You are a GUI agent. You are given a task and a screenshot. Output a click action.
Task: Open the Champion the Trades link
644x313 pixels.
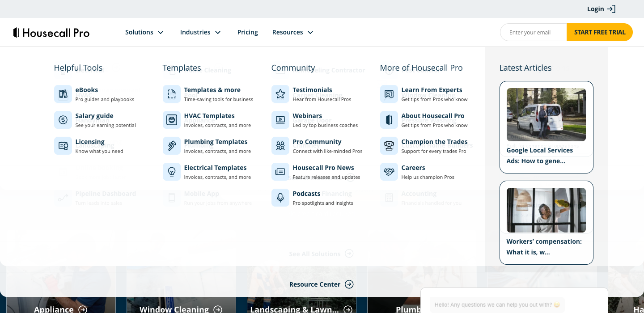coord(435,142)
